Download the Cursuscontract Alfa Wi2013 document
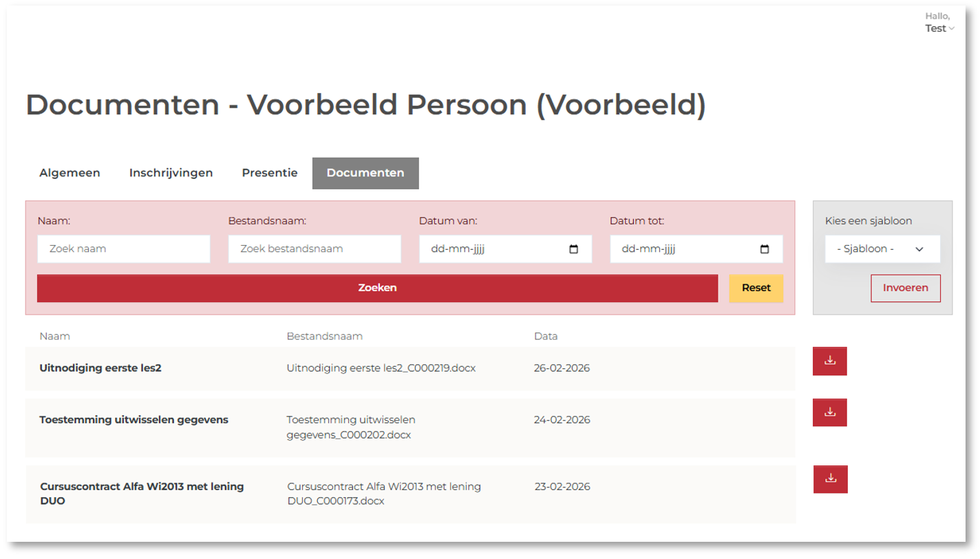 click(830, 479)
